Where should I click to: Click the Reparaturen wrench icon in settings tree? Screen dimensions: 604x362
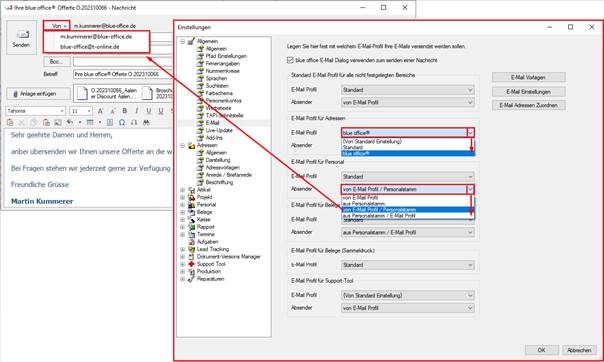click(x=191, y=279)
